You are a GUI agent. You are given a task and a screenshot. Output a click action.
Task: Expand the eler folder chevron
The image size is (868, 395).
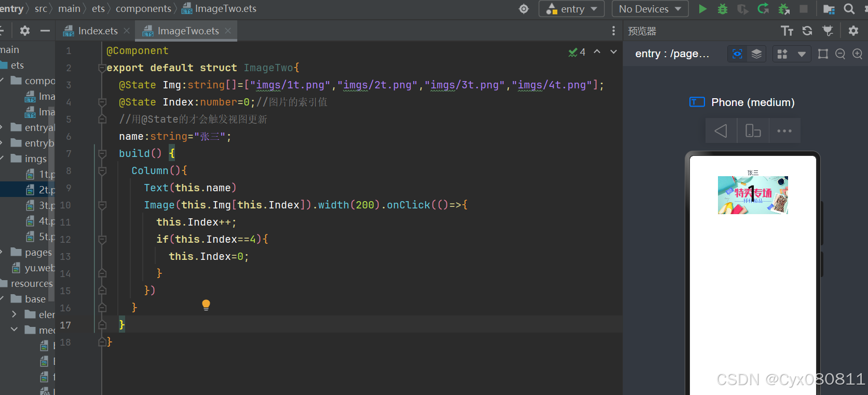tap(14, 314)
